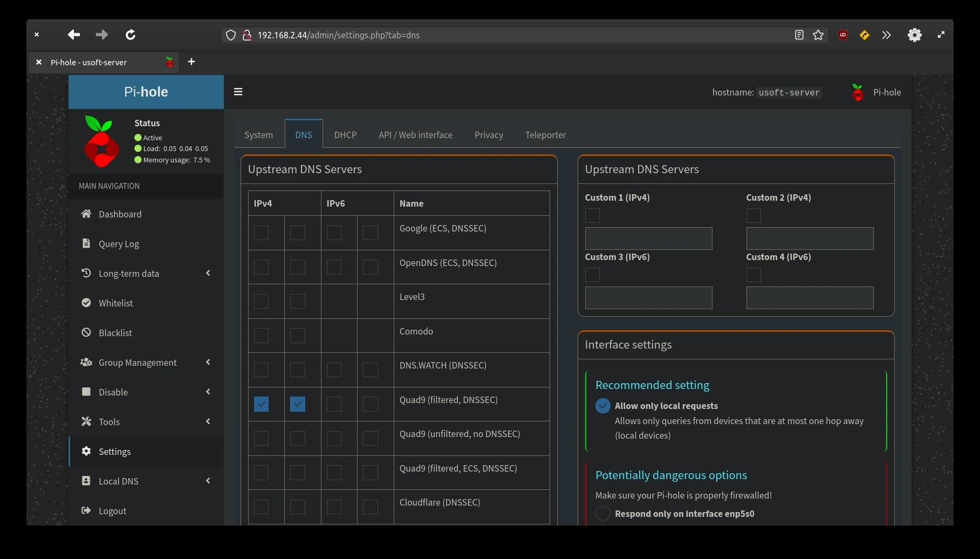Click the Disable stop icon
The image size is (980, 559).
[86, 392]
